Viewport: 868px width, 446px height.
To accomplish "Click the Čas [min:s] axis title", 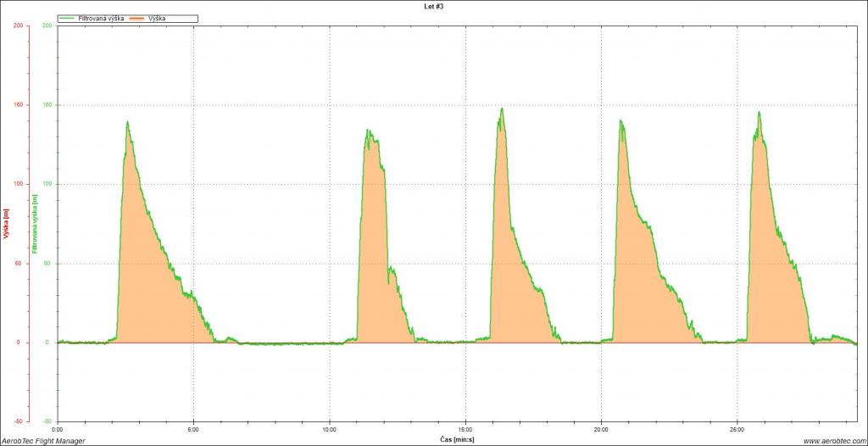I will click(x=455, y=440).
